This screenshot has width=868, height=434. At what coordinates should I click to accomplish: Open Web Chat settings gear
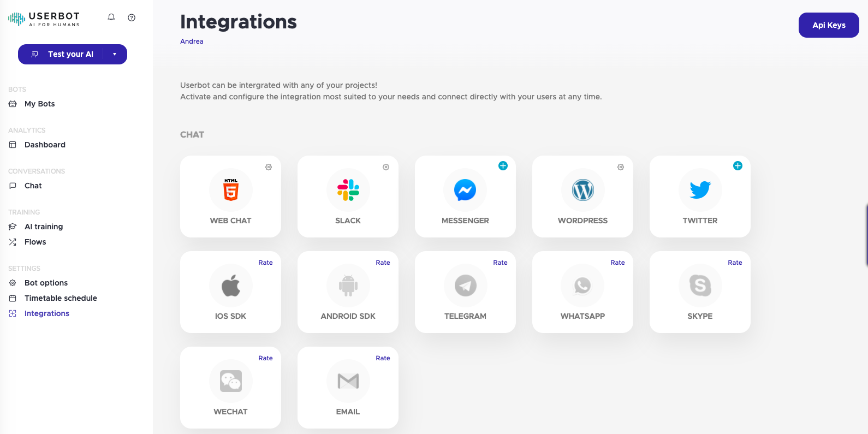(269, 167)
